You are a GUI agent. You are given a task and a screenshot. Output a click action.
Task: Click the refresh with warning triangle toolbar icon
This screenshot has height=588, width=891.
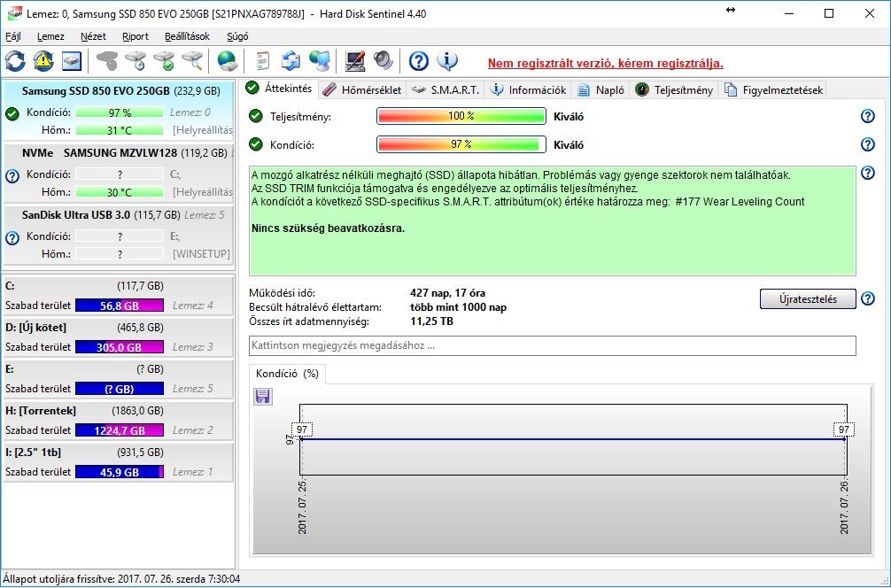(43, 61)
